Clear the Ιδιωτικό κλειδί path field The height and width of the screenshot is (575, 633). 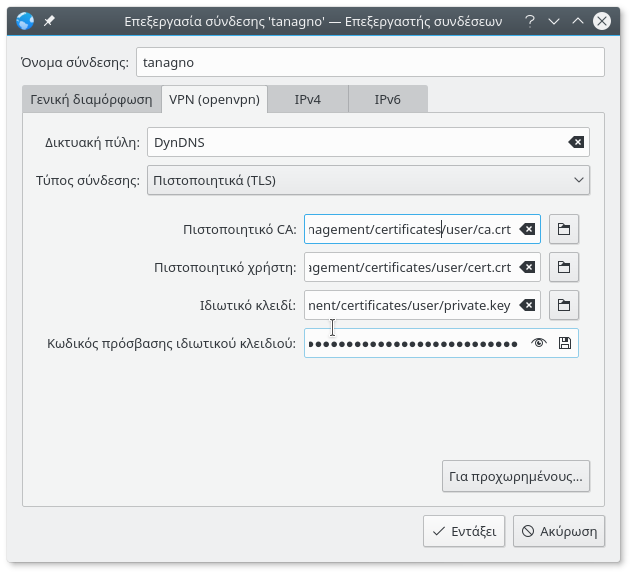tap(527, 305)
